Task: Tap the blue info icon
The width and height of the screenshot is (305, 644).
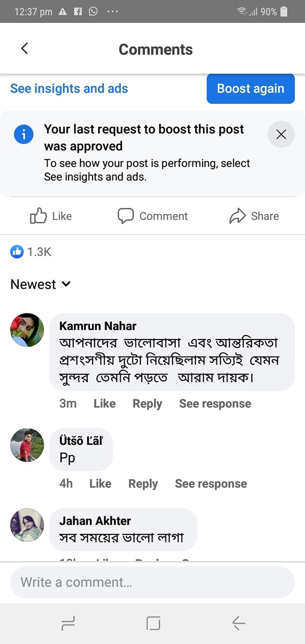Action: tap(24, 134)
